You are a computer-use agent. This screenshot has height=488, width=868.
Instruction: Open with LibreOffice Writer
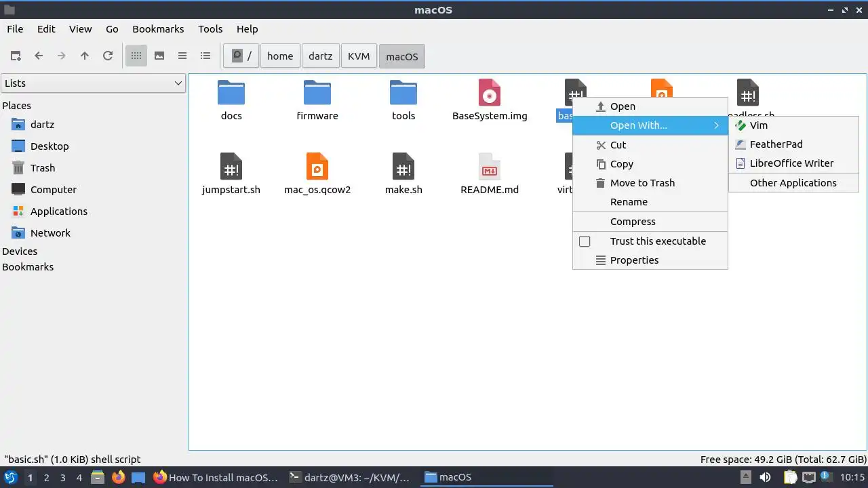(x=793, y=163)
